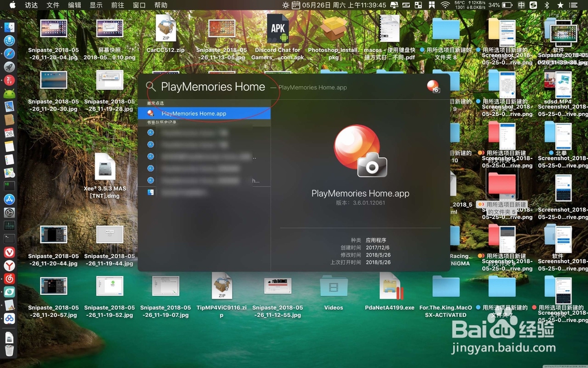Open App Store icon in dock
Image resolution: width=588 pixels, height=368 pixels.
[x=9, y=199]
